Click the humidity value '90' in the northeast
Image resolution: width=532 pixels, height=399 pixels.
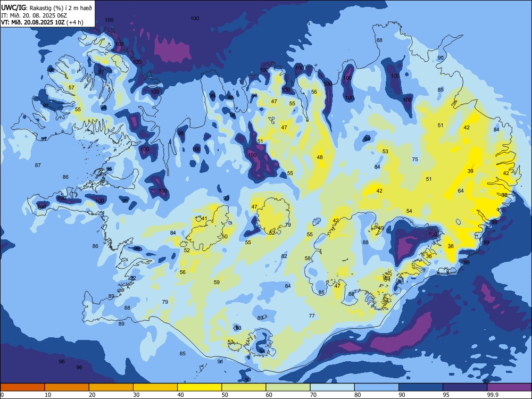click(x=440, y=57)
